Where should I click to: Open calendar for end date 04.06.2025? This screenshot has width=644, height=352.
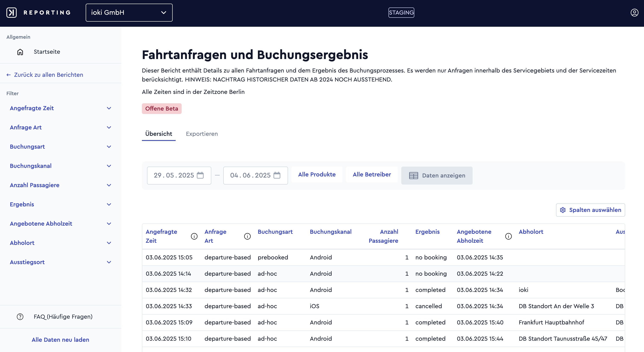tap(277, 175)
